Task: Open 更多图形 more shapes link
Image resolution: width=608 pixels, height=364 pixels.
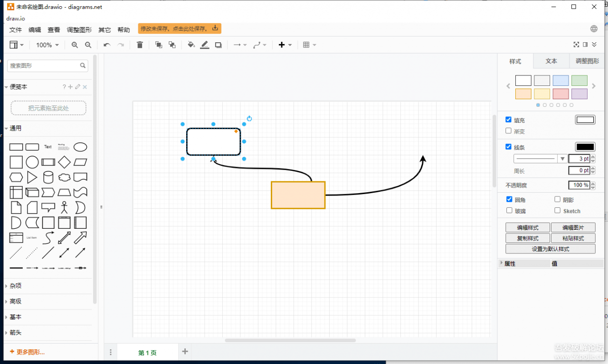Action: (27, 352)
